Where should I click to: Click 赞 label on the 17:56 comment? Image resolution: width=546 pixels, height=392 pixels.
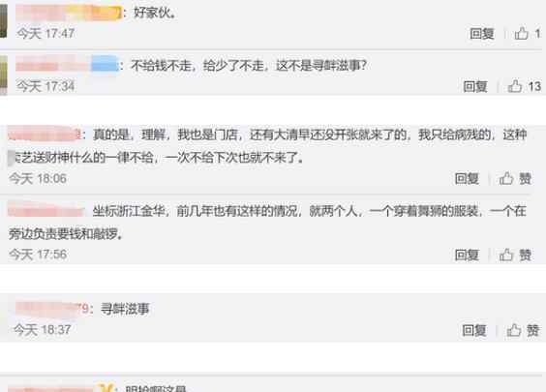(x=525, y=256)
